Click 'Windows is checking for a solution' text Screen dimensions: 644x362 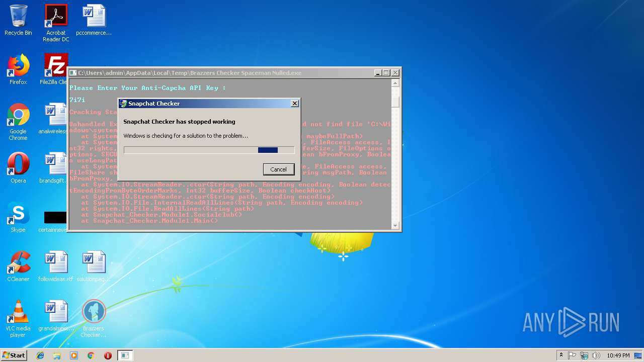[186, 136]
